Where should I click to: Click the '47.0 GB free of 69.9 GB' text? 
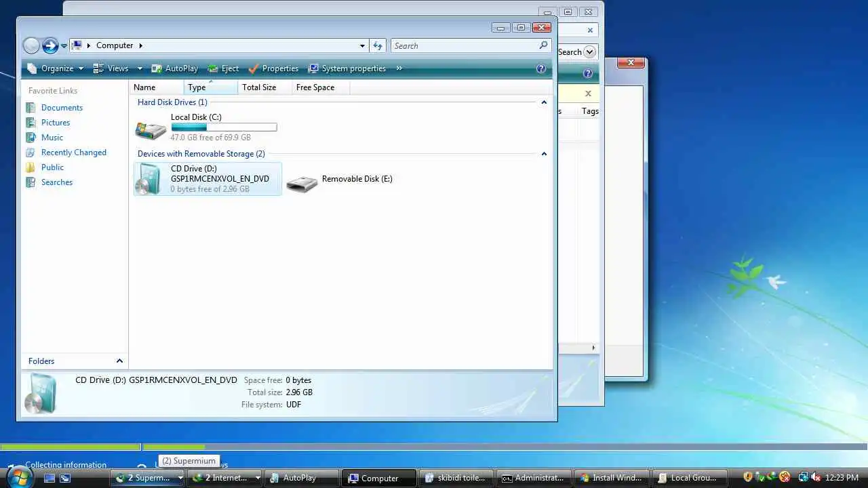pyautogui.click(x=211, y=138)
